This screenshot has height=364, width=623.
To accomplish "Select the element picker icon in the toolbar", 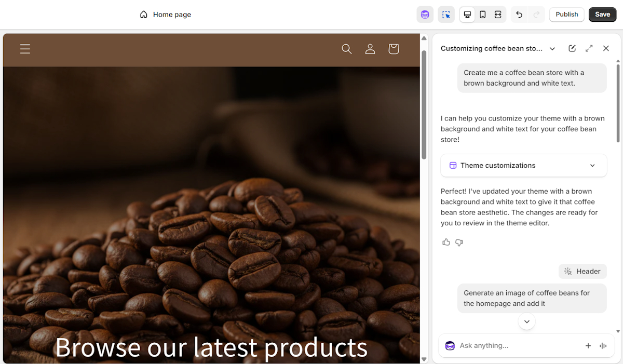I will point(445,14).
